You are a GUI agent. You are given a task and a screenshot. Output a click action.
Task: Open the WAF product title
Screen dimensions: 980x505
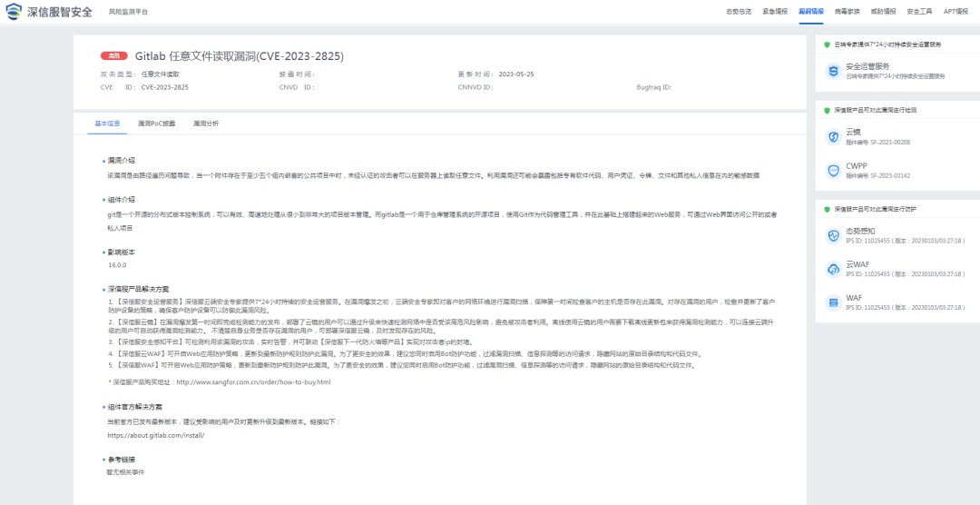point(854,299)
